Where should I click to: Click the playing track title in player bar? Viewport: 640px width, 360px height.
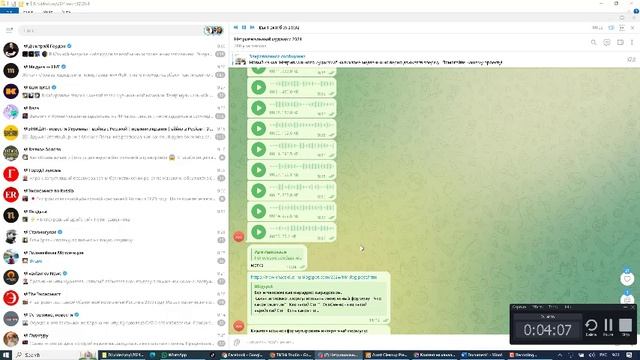pos(279,27)
